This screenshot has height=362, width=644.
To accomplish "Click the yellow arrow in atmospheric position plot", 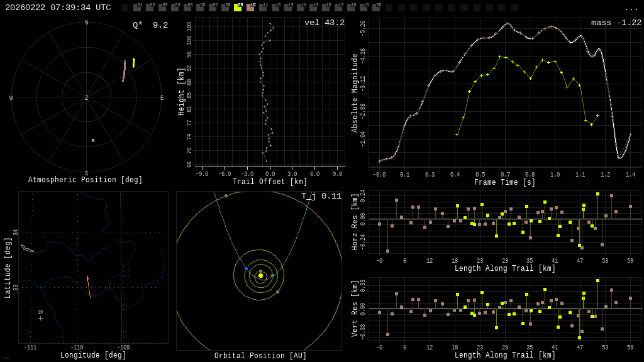I will 133,62.
